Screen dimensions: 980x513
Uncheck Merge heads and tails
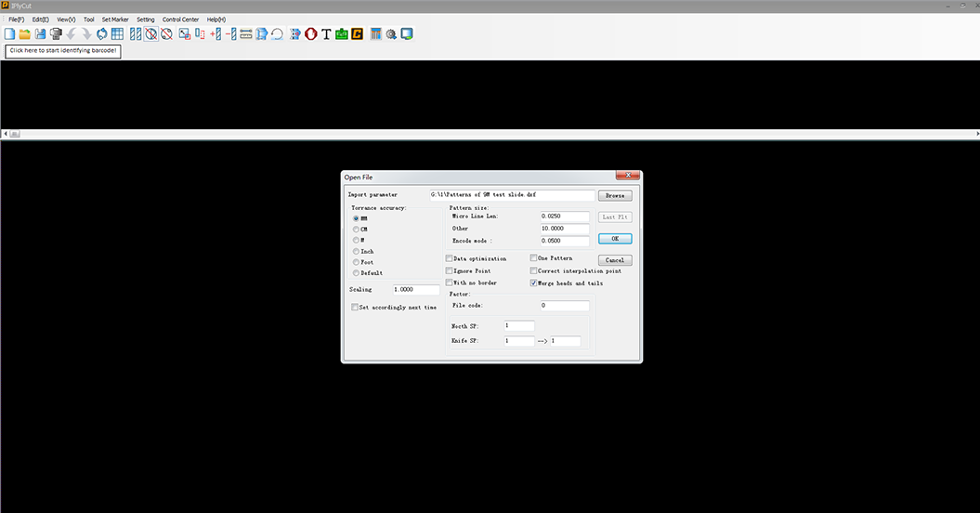point(533,283)
